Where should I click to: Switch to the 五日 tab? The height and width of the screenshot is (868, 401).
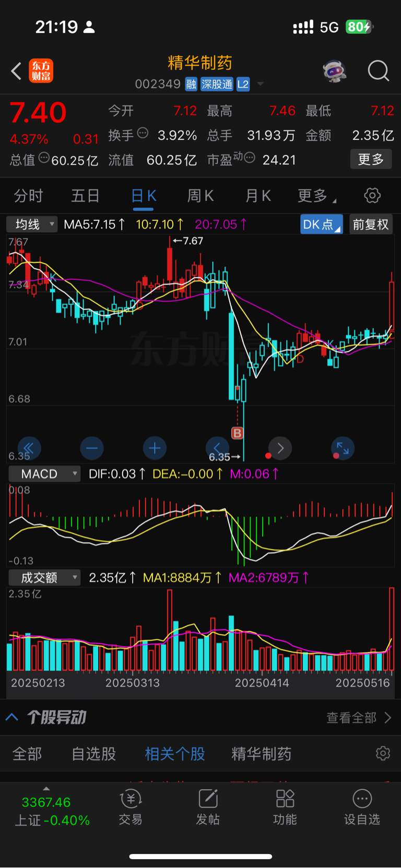pos(86,196)
